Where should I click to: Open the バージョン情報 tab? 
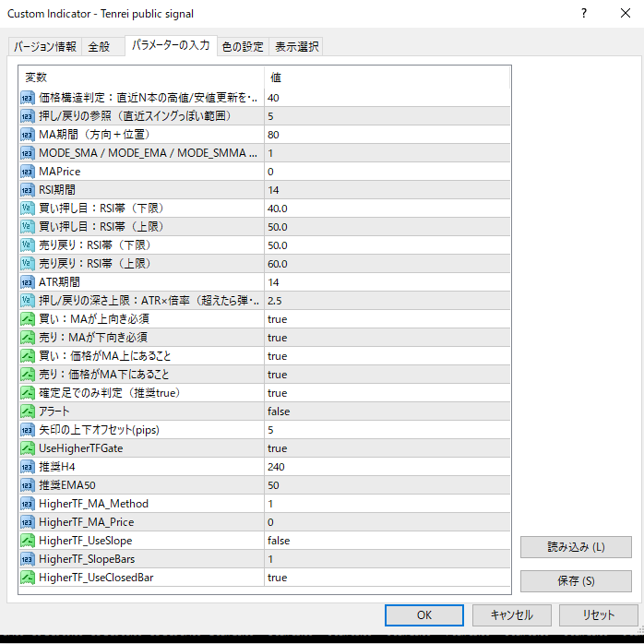pyautogui.click(x=45, y=46)
